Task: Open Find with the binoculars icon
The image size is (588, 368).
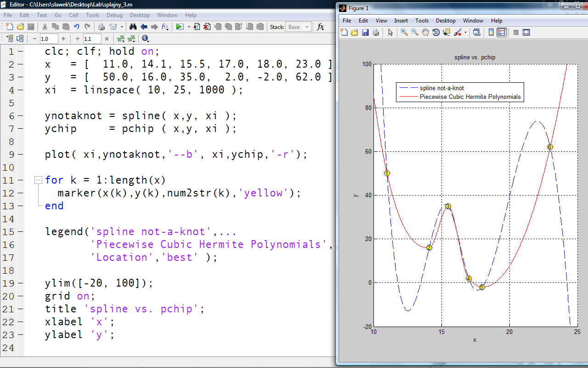Action: (x=133, y=27)
